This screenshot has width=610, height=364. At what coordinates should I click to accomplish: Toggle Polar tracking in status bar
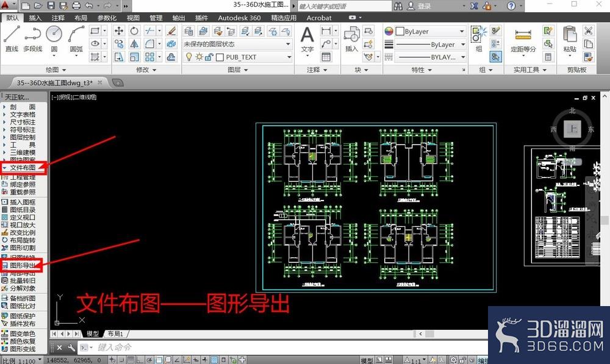[x=149, y=360]
